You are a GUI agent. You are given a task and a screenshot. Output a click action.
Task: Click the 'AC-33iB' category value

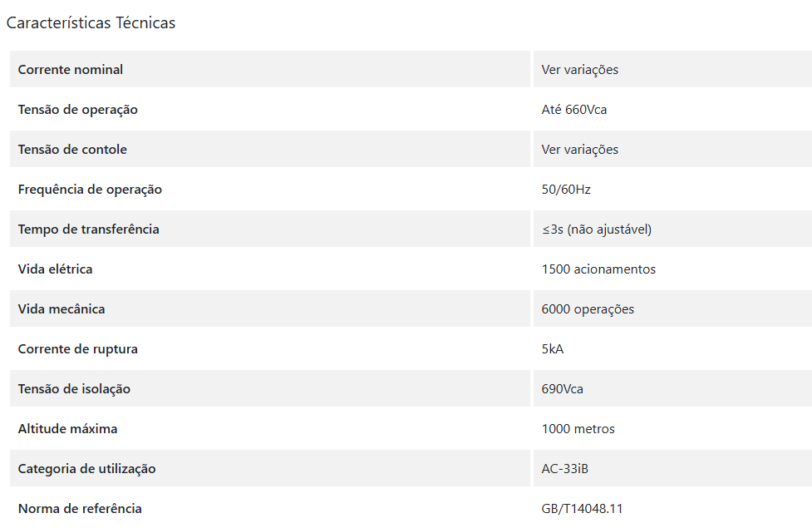coord(565,469)
